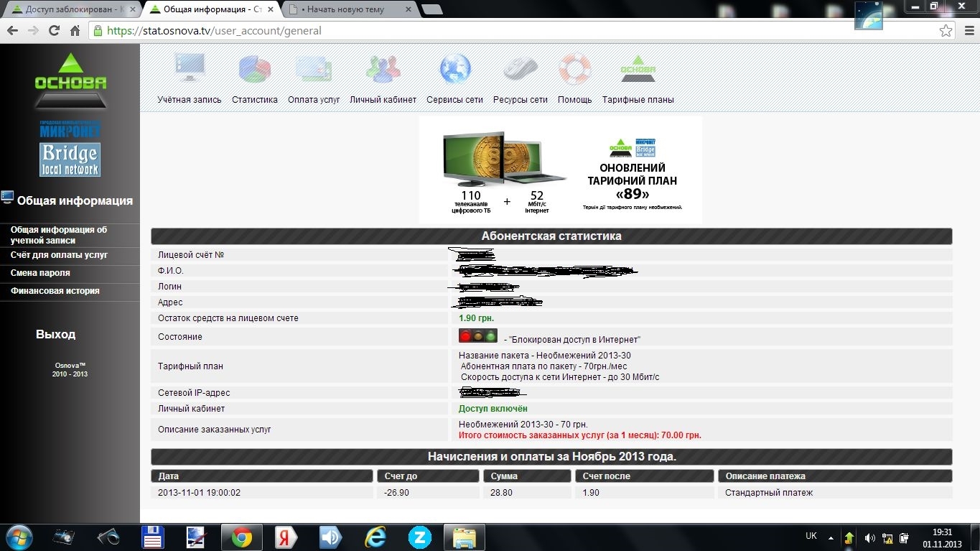Click the Помощь lifebuoy icon
Image resolution: width=980 pixels, height=551 pixels.
(574, 70)
